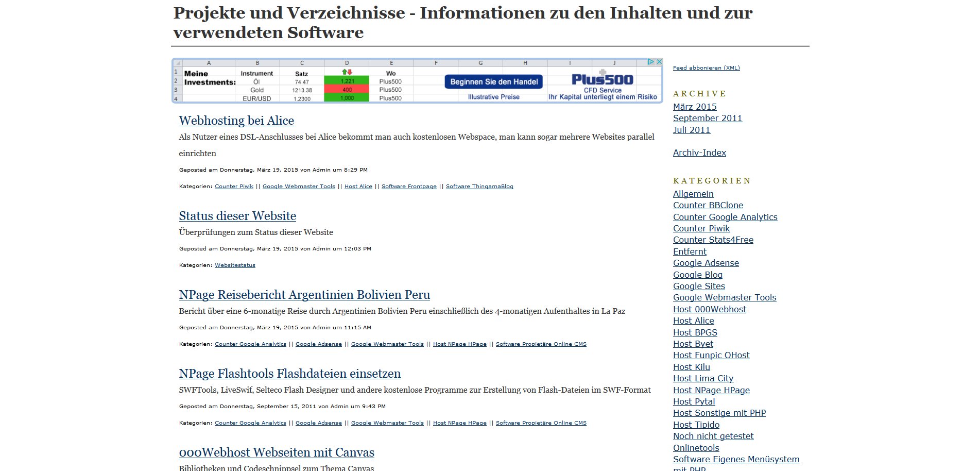The width and height of the screenshot is (980, 471).
Task: Click the Plus500 logo in the advertisement
Action: (603, 80)
